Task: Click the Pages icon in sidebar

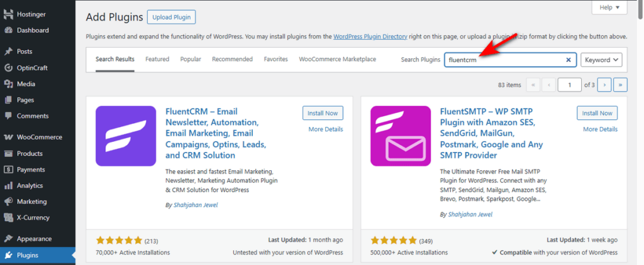Action: tap(8, 100)
